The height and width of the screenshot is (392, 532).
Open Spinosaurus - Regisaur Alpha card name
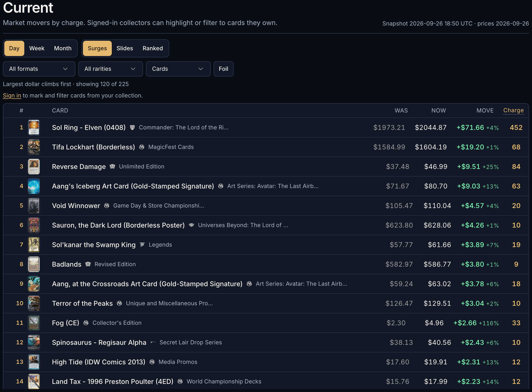point(99,342)
